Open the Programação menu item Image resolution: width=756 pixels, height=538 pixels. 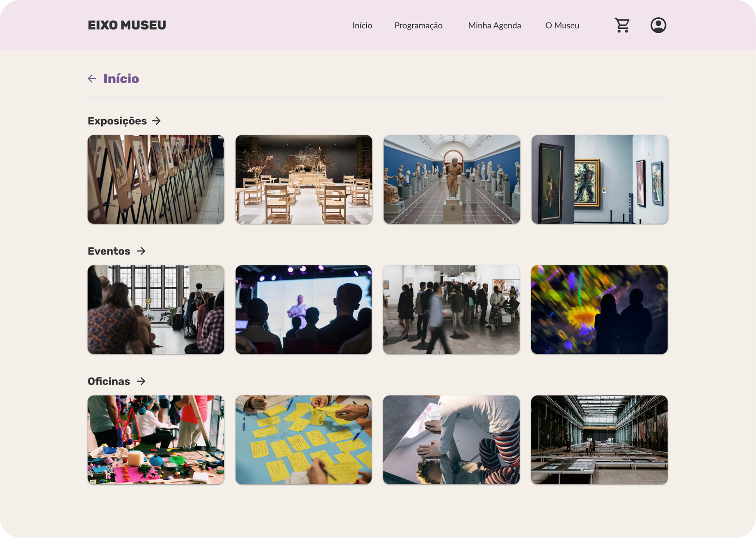point(418,25)
